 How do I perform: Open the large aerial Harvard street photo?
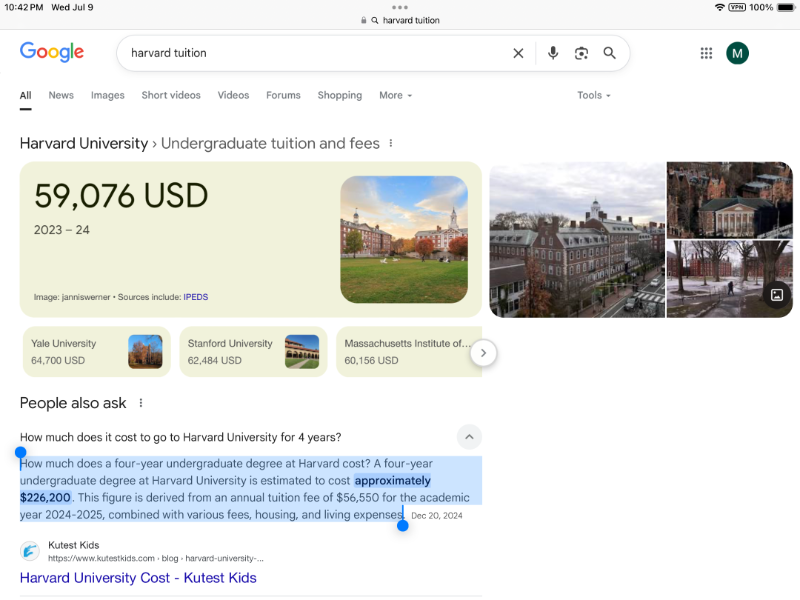(x=577, y=240)
